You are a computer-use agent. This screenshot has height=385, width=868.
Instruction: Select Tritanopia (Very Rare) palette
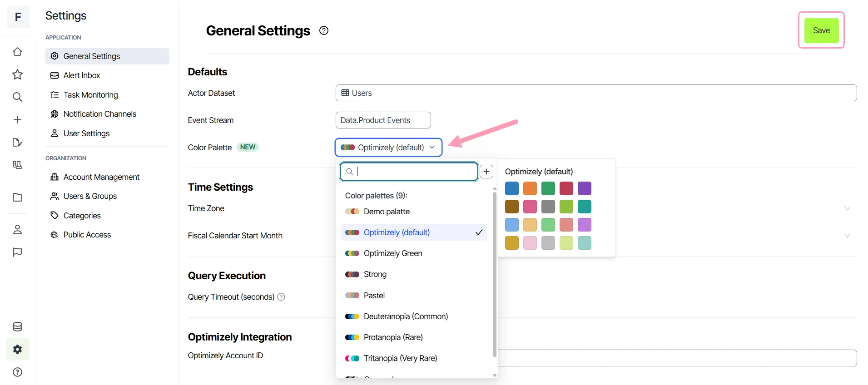[414, 358]
